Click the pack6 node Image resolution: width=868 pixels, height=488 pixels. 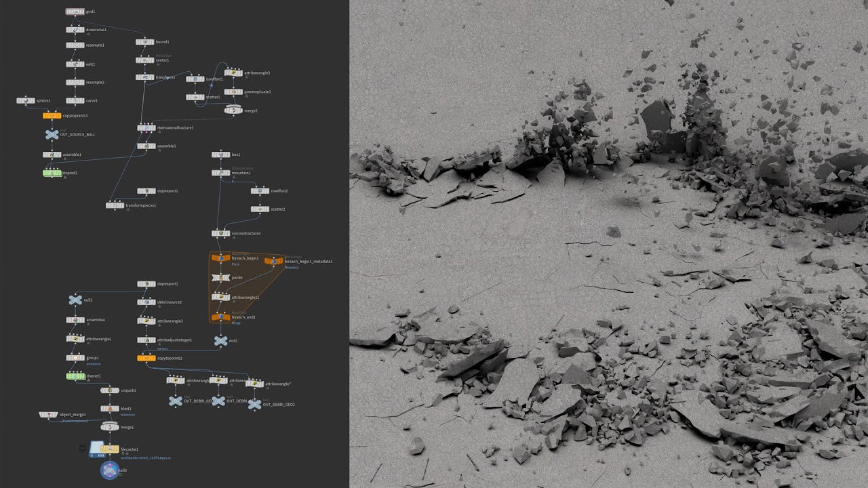coord(220,278)
